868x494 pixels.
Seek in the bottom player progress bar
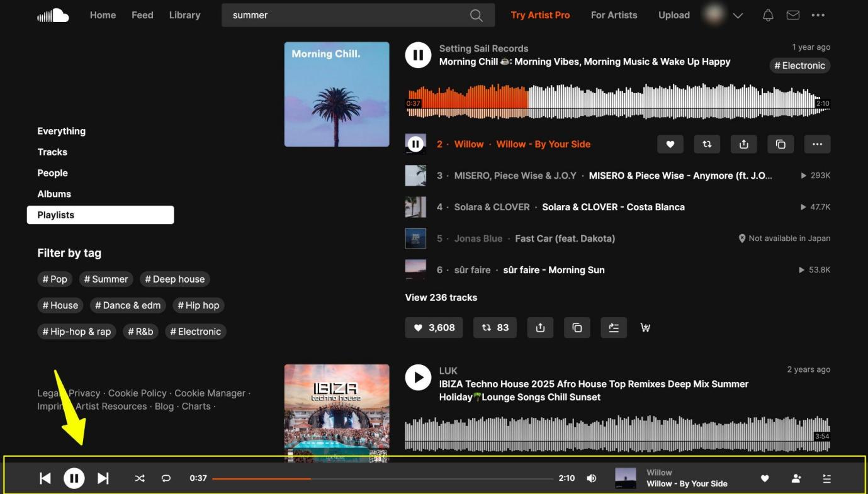(x=383, y=478)
